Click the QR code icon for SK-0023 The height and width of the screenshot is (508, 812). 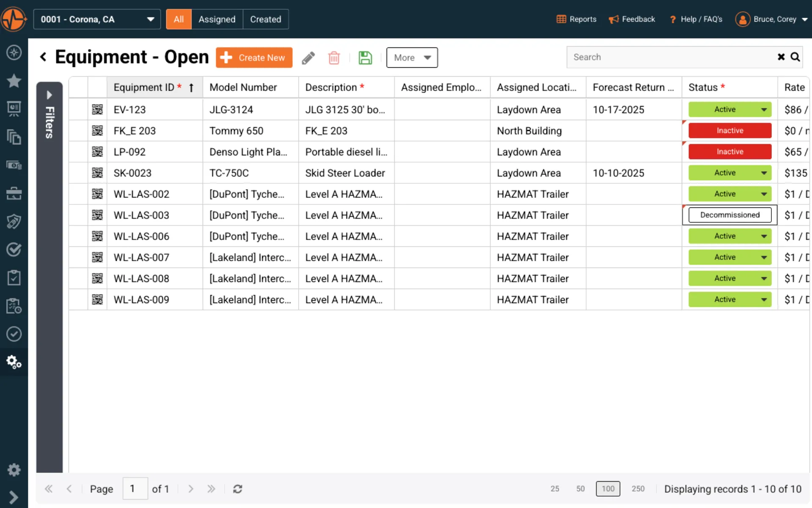[97, 173]
